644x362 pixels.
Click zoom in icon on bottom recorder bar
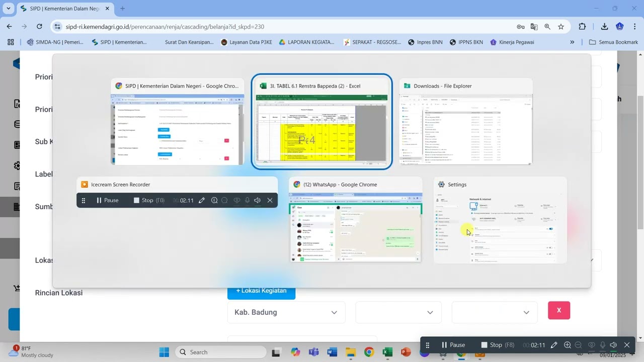[x=568, y=345]
